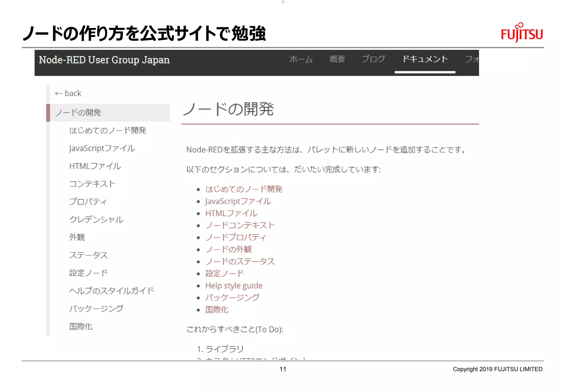Select ノードの開発 in the sidebar
566x392 pixels.
click(108, 113)
